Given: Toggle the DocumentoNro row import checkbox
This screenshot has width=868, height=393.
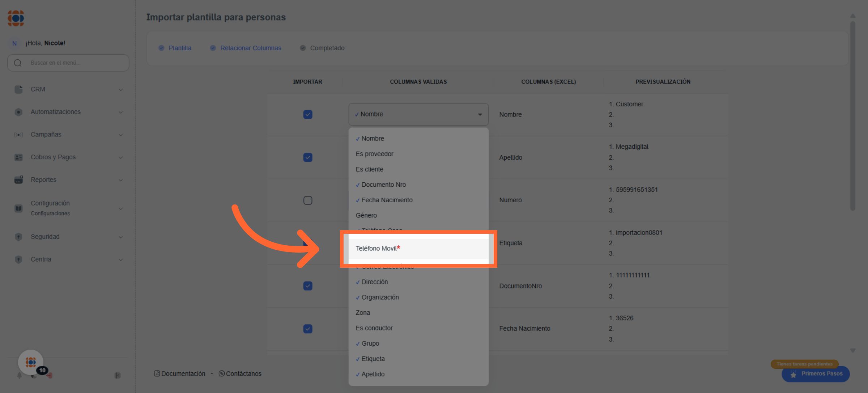Looking at the screenshot, I should (308, 286).
